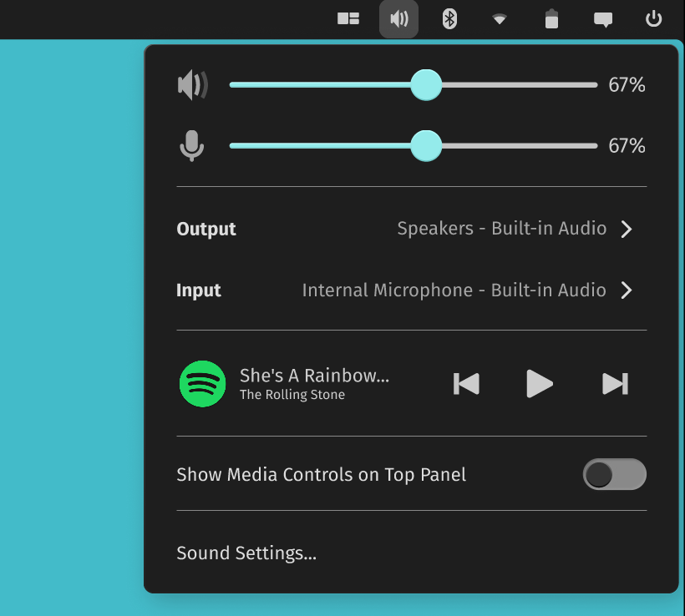Open the Wi-Fi network indicator
The height and width of the screenshot is (616, 685).
(x=500, y=18)
